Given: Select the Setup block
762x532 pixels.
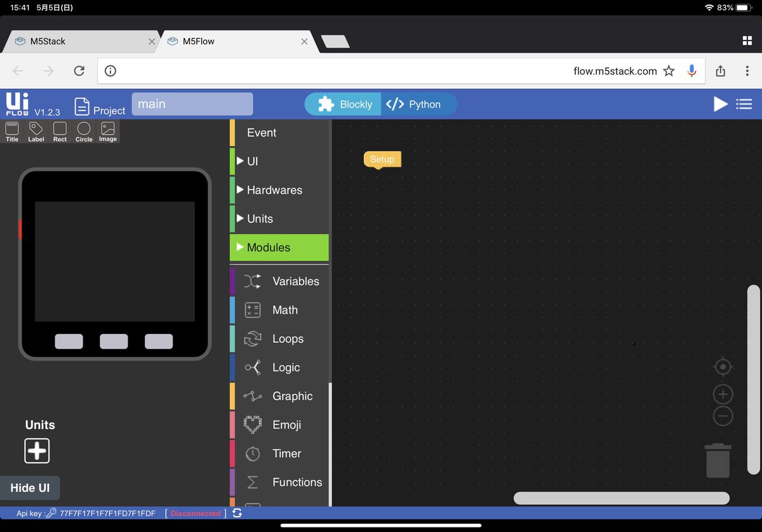Looking at the screenshot, I should [382, 159].
